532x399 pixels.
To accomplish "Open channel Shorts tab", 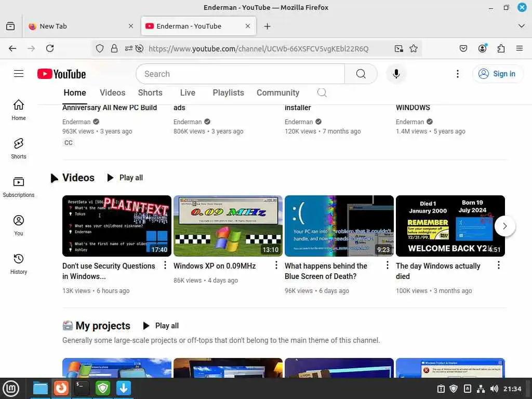I will coord(150,92).
